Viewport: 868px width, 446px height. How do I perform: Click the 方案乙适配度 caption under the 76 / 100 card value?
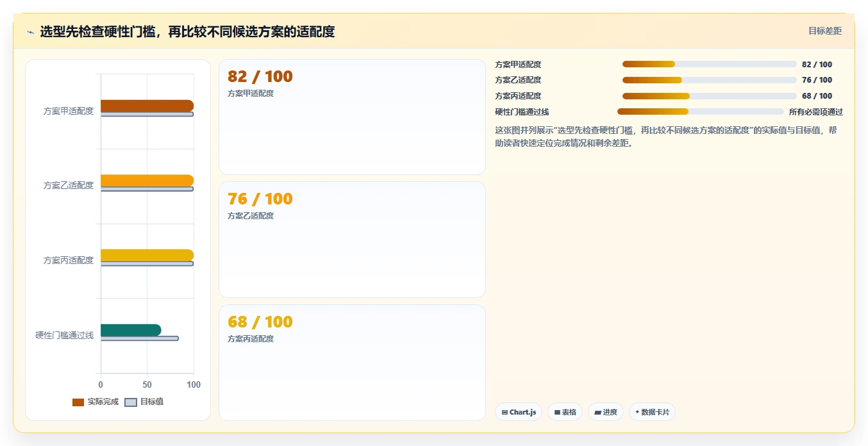point(251,216)
